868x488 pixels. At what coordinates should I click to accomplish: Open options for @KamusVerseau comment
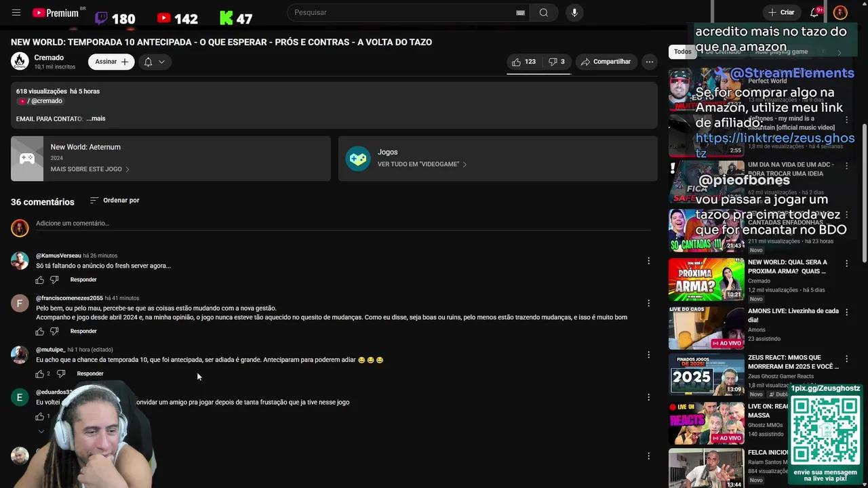(648, 261)
